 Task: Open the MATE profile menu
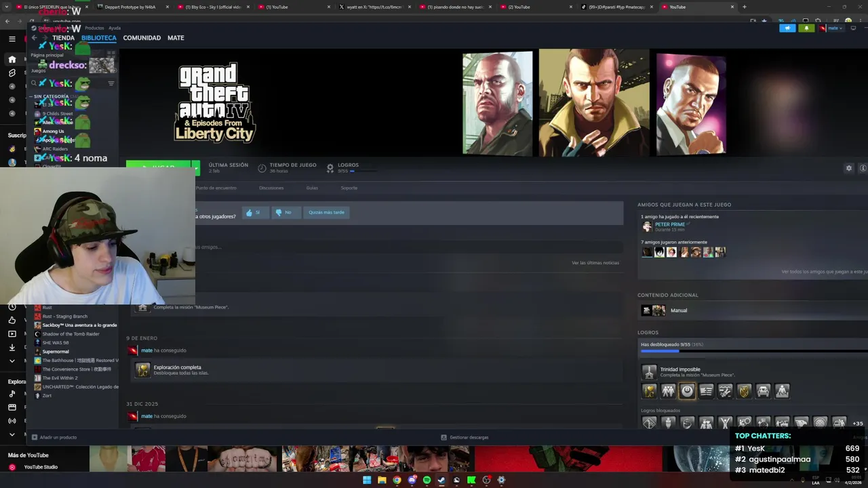tap(176, 38)
